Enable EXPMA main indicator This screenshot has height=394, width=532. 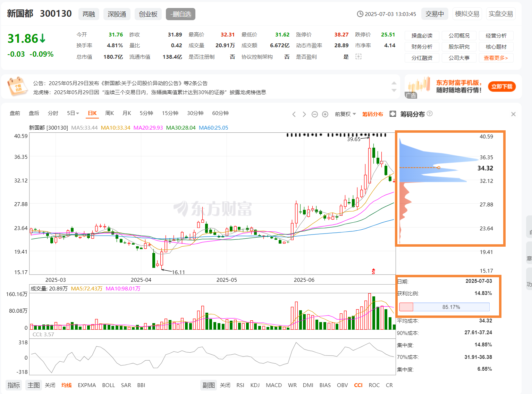(x=87, y=385)
